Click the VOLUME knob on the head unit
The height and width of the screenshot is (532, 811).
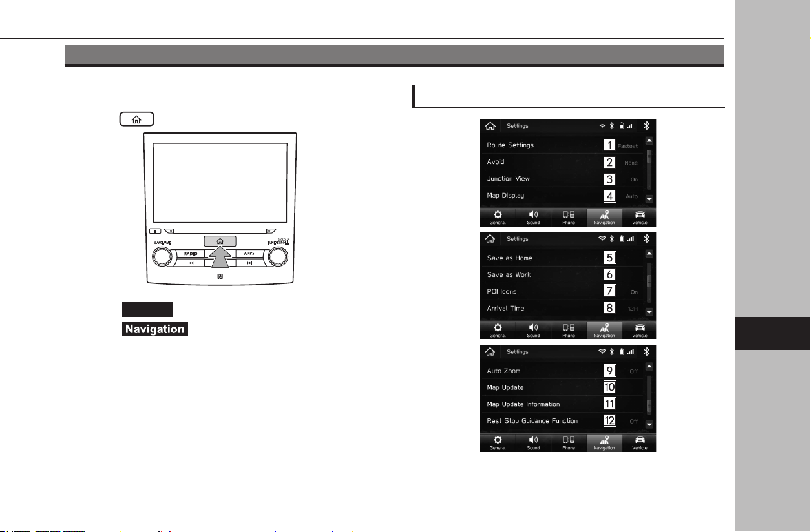tap(163, 257)
